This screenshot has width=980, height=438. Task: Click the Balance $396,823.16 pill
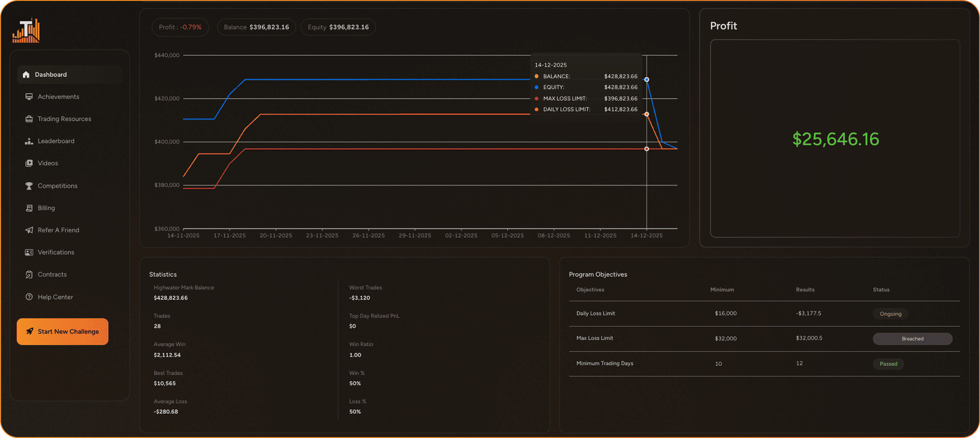click(257, 27)
